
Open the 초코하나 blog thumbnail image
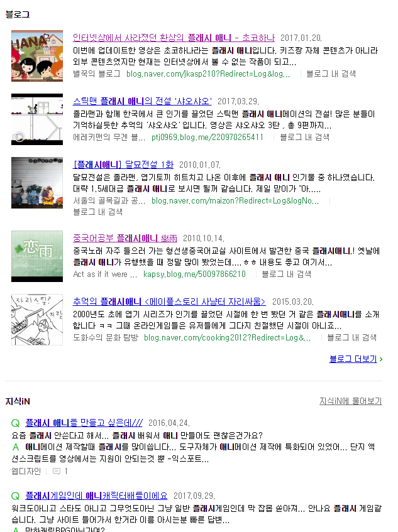[x=37, y=56]
